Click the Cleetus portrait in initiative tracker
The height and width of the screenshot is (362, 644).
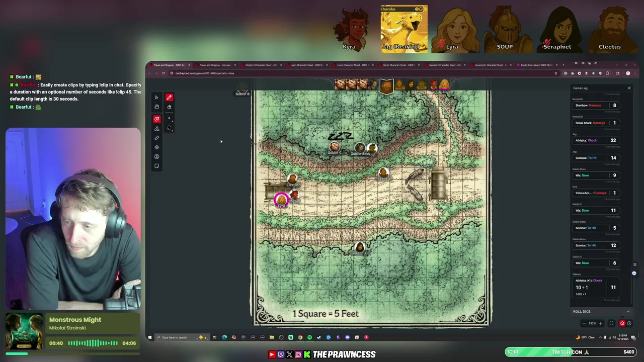[x=386, y=86]
